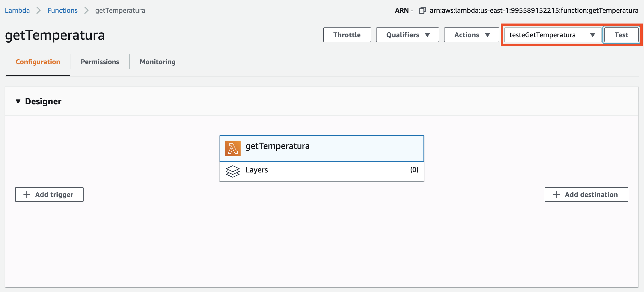
Task: Open testeGetTemperatura test event dropdown
Action: [x=553, y=35]
